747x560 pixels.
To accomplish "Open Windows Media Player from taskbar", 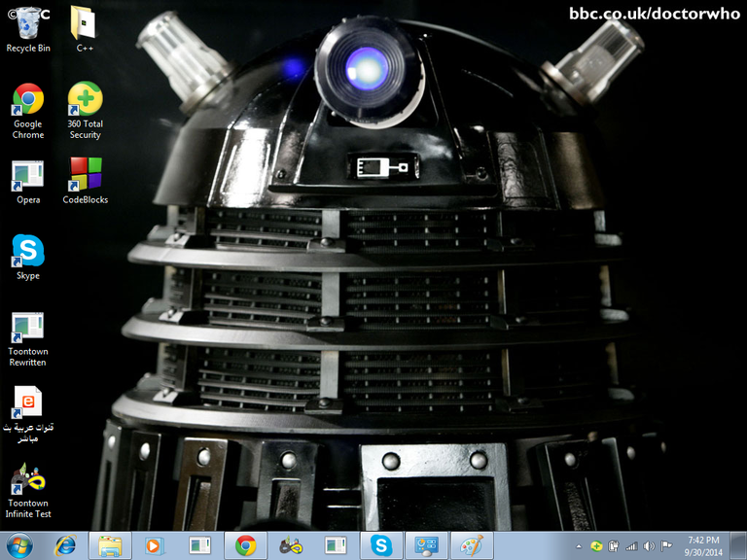I will 155,545.
